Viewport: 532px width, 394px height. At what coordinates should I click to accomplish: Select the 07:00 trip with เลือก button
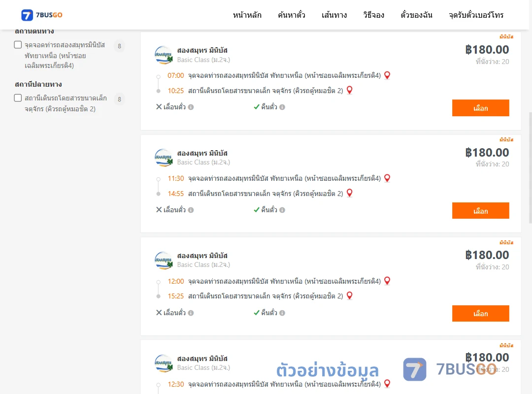click(480, 108)
